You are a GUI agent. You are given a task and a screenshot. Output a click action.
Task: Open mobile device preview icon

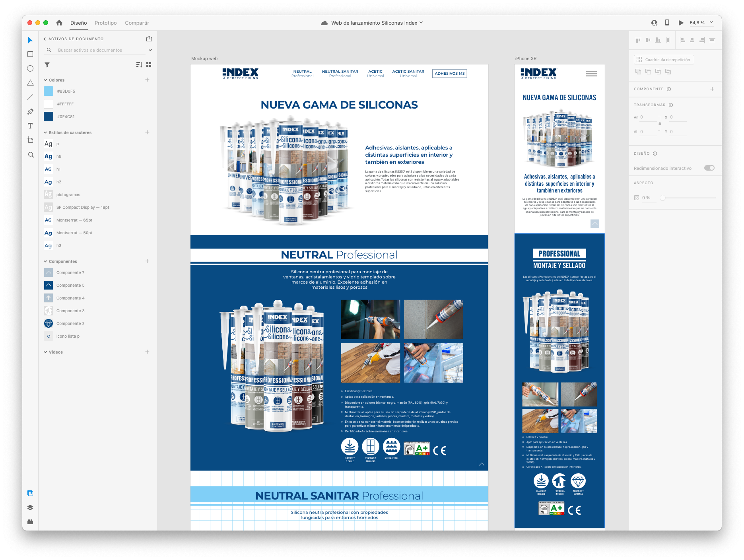pos(667,23)
